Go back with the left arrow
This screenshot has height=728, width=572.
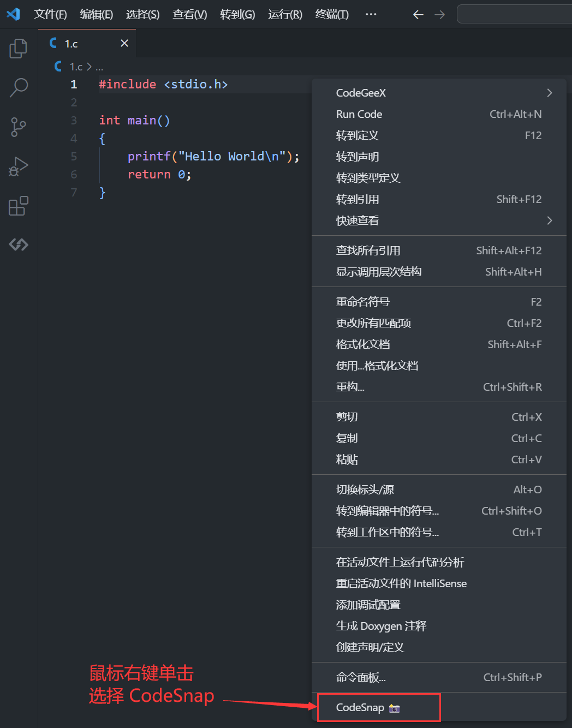pyautogui.click(x=418, y=14)
